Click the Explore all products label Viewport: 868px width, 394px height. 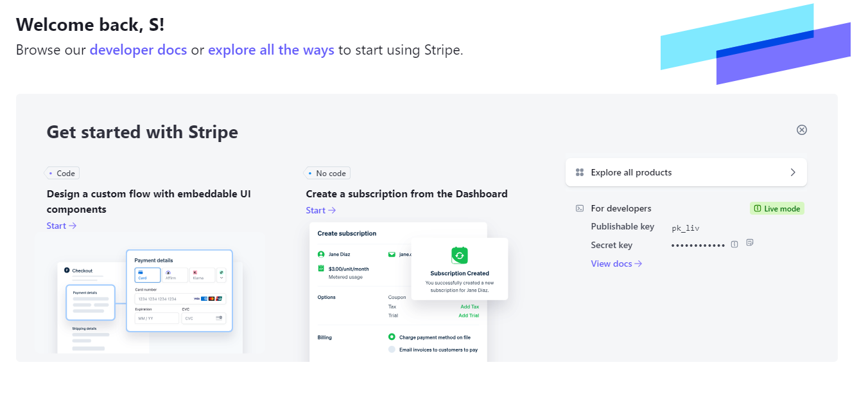[631, 172]
